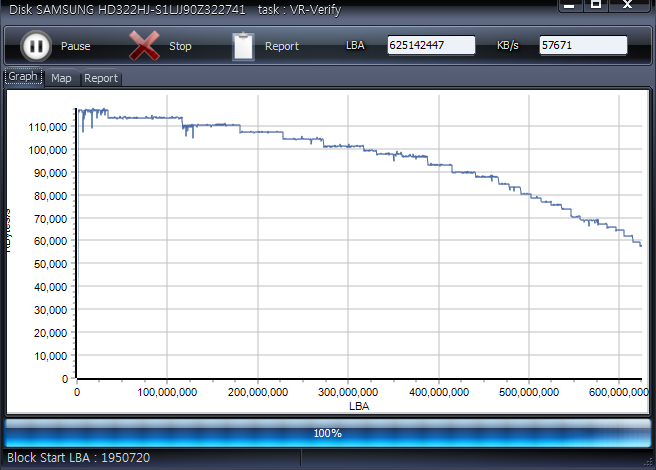Switch to the Graph tab
Image resolution: width=656 pixels, height=470 pixels.
(23, 77)
